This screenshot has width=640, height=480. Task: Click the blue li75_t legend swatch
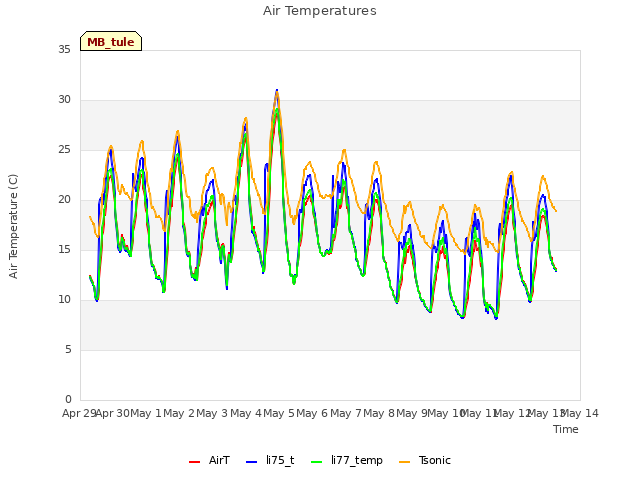click(x=252, y=462)
